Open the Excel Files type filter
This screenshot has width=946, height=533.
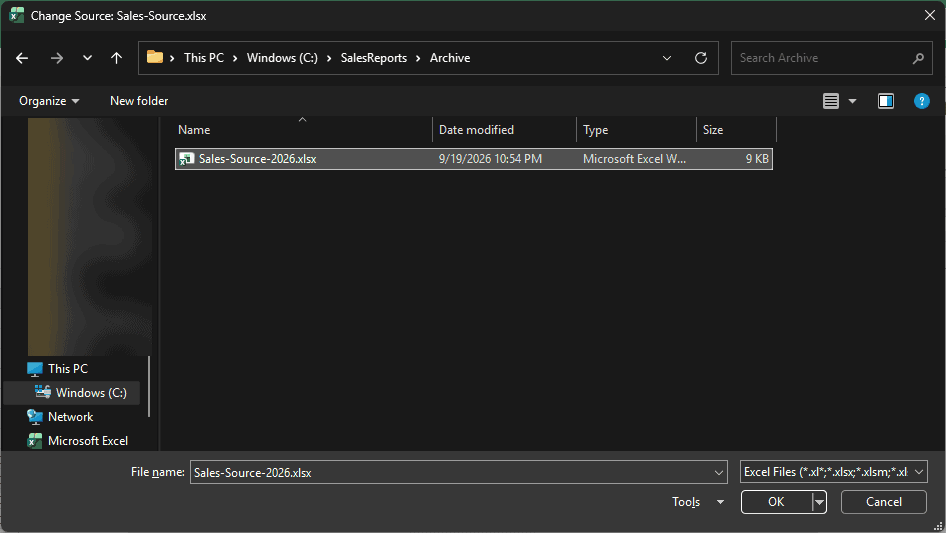tap(833, 472)
